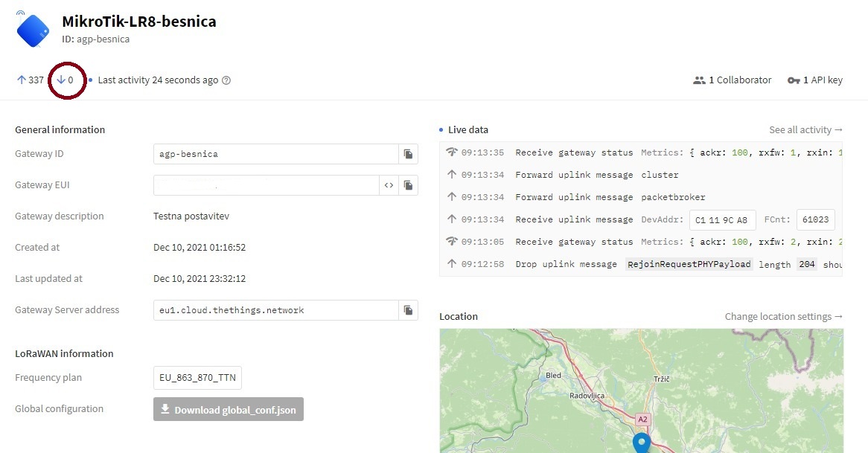
Task: Open the 09:13:35 Receive gateway status row
Action: coord(641,152)
